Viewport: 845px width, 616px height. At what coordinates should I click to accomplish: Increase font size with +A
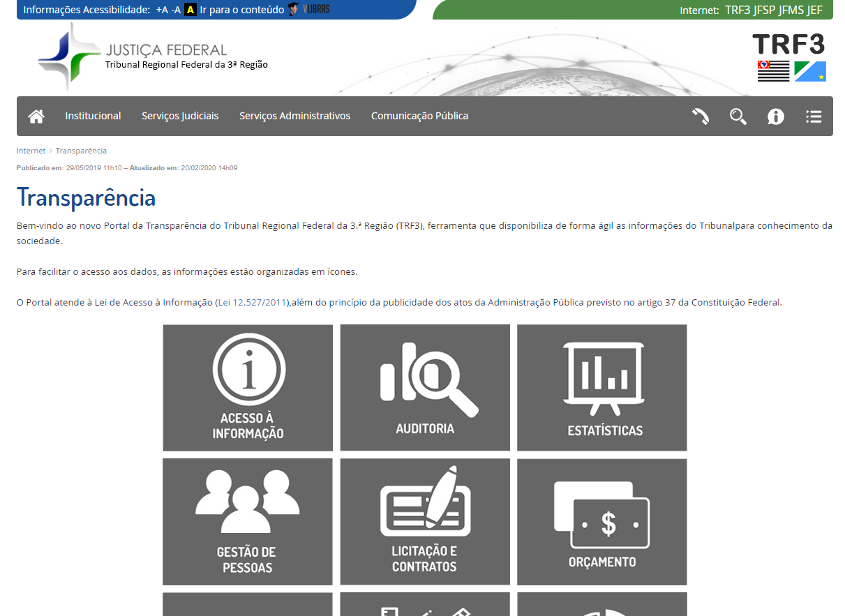click(162, 10)
